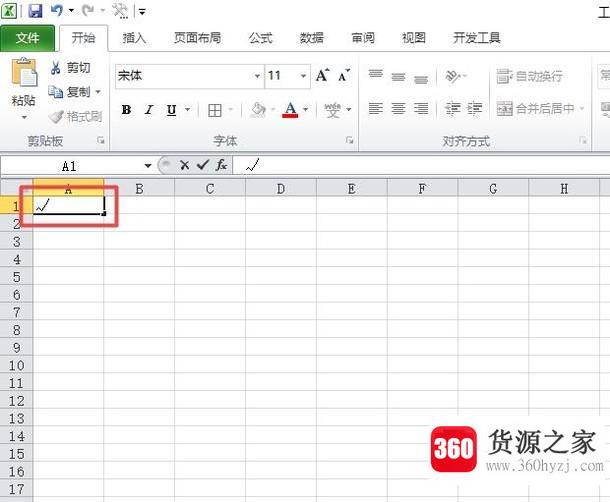Screen dimensions: 610x502
Task: Increase indent icon
Action: (x=475, y=109)
